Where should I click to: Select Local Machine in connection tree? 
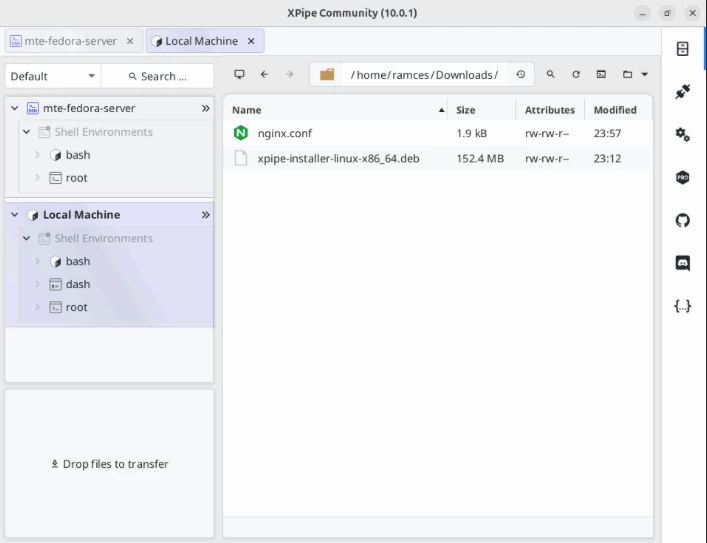pyautogui.click(x=82, y=215)
